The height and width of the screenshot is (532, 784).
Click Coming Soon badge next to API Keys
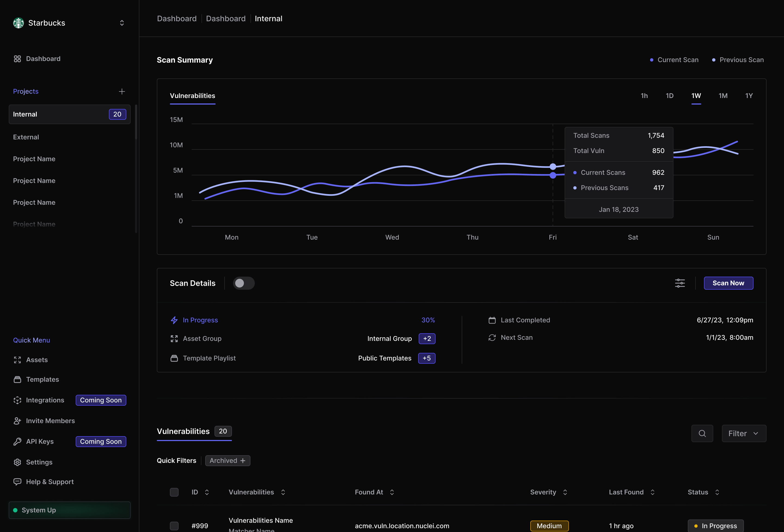101,442
